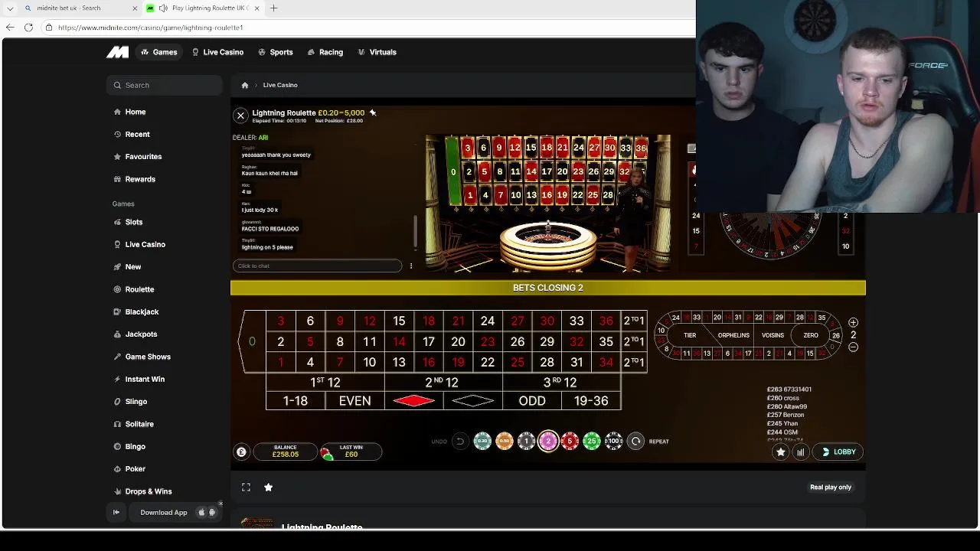Open Slots in the sidebar
The image size is (980, 551).
click(x=128, y=222)
